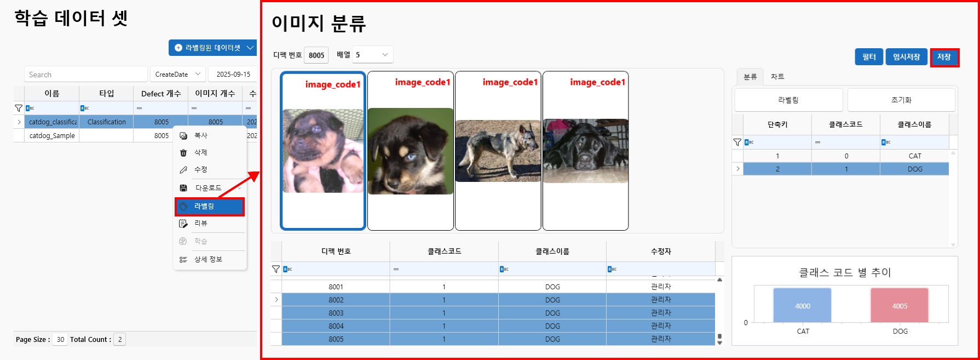
Task: Click filter funnel icon in class shortcut table
Action: tap(737, 142)
